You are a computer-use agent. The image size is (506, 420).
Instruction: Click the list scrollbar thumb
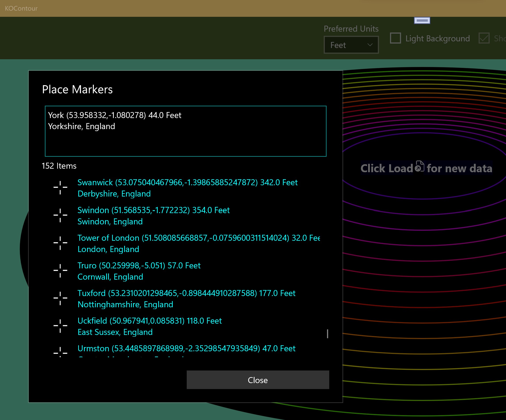[x=327, y=334]
